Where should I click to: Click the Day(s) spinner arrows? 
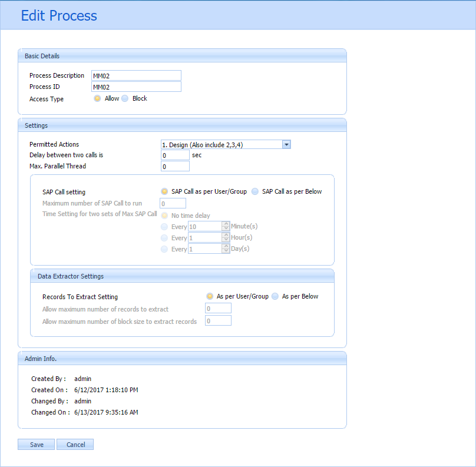pos(226,249)
